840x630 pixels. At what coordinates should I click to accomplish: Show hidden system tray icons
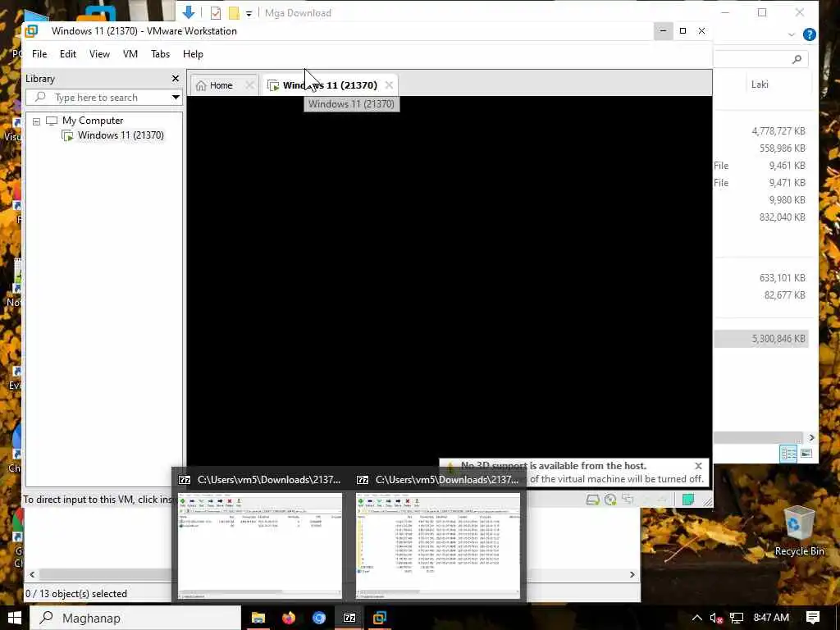coord(696,618)
